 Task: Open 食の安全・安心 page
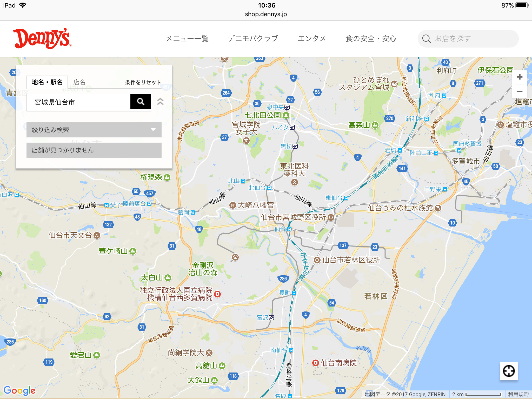tap(371, 38)
